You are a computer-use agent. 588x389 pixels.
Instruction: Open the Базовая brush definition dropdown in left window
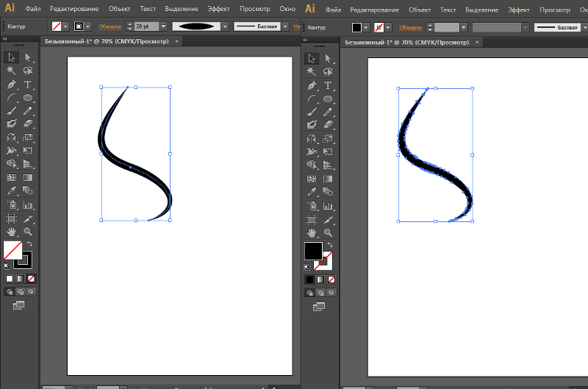pos(285,26)
